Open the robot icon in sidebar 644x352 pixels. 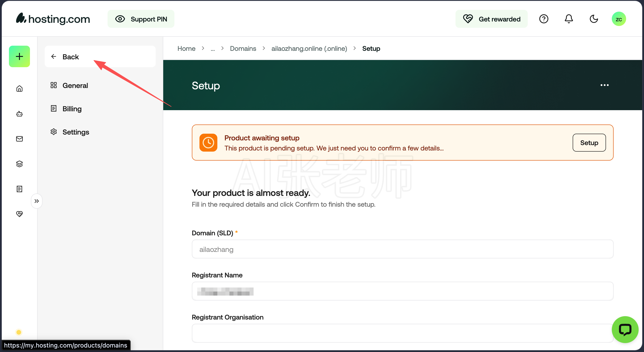(19, 114)
